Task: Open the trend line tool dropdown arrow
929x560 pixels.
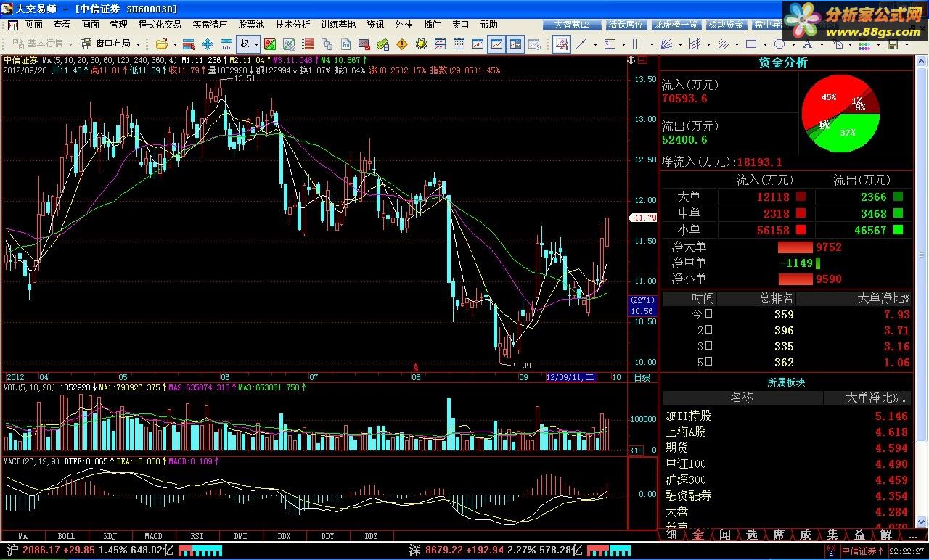Action: 595,44
